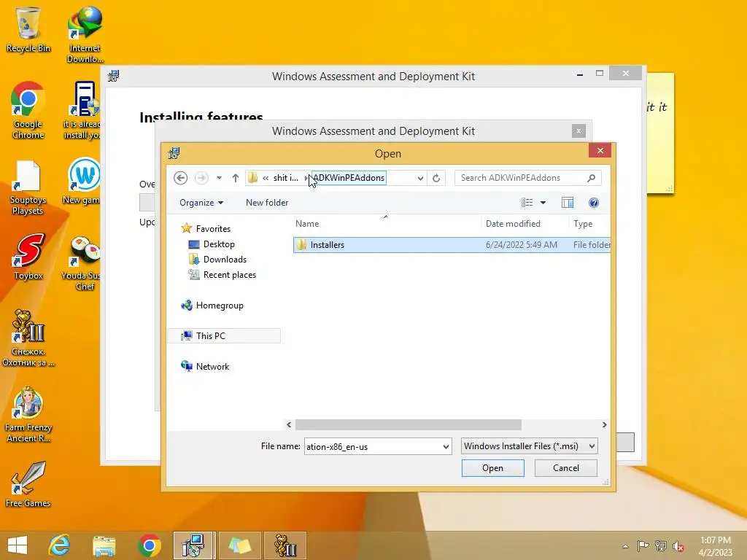Select the ADKWinPEAddons breadcrumb

349,178
